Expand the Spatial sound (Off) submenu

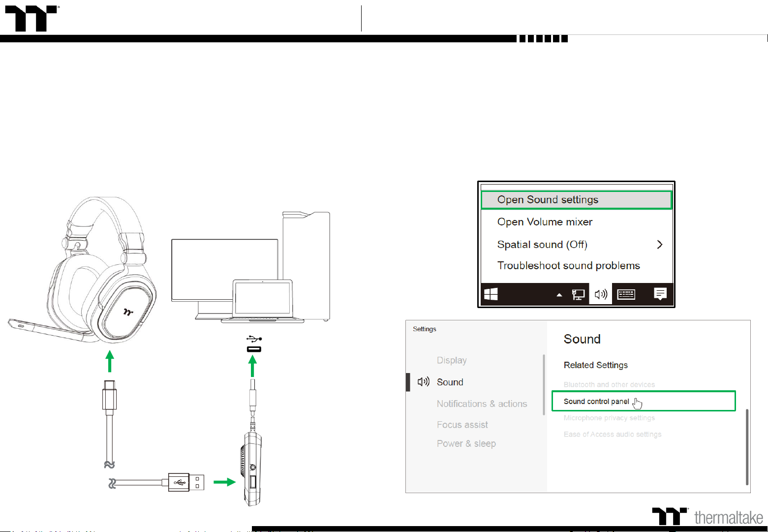(x=542, y=245)
